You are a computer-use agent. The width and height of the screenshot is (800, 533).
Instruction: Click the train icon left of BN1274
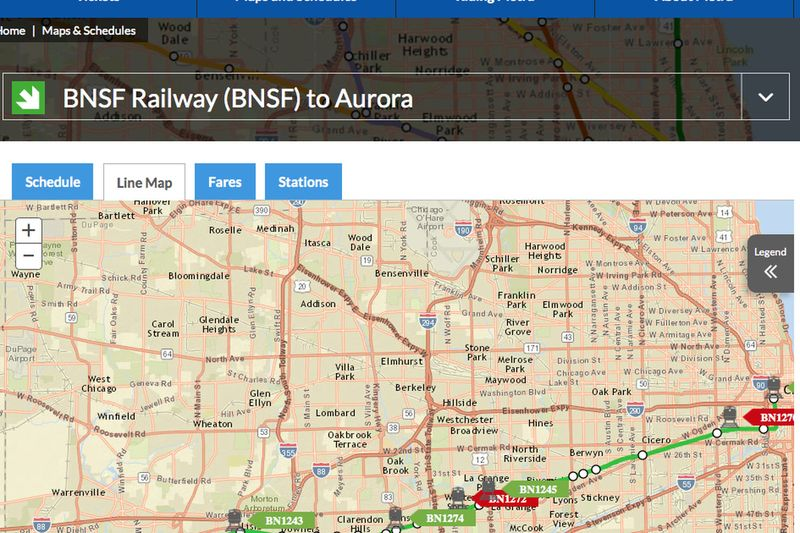(395, 517)
